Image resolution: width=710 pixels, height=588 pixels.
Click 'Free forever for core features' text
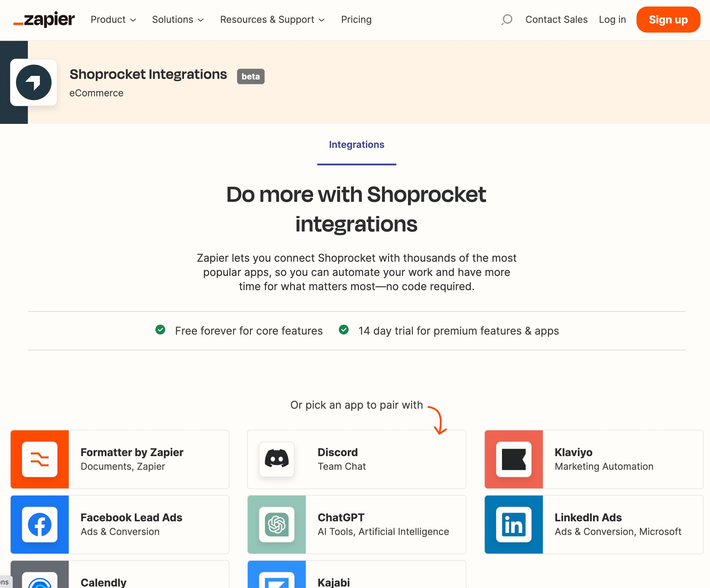tap(249, 331)
